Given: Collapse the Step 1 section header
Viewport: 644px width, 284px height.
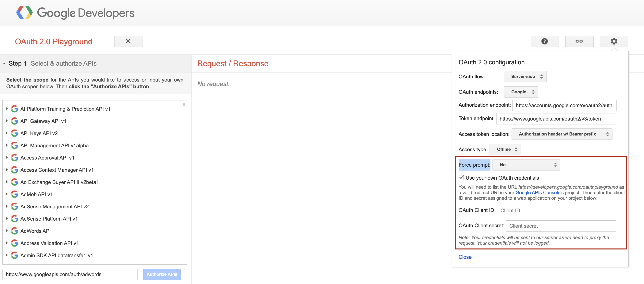Looking at the screenshot, I should pyautogui.click(x=4, y=64).
